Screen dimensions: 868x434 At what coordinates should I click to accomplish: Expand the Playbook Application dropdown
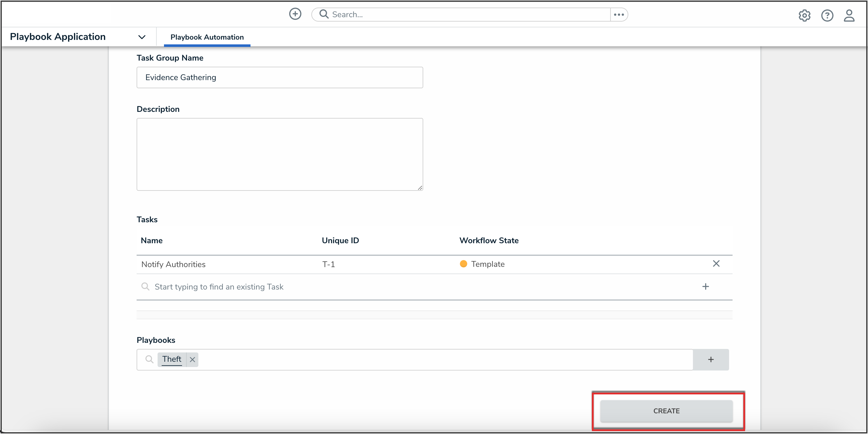click(142, 37)
